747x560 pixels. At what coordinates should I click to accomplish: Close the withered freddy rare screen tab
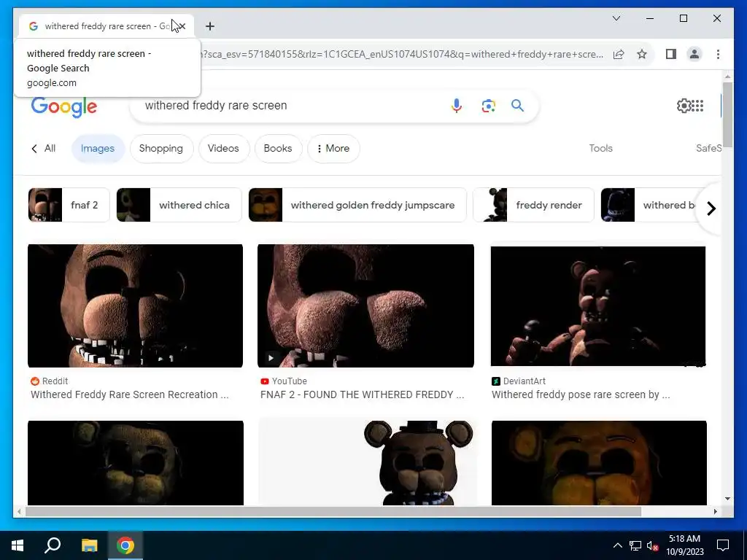click(x=182, y=26)
